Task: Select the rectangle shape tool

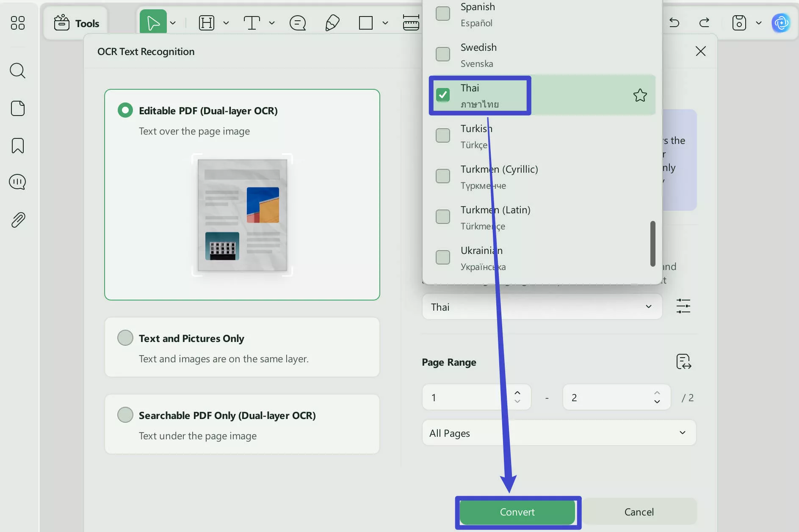Action: [x=366, y=23]
